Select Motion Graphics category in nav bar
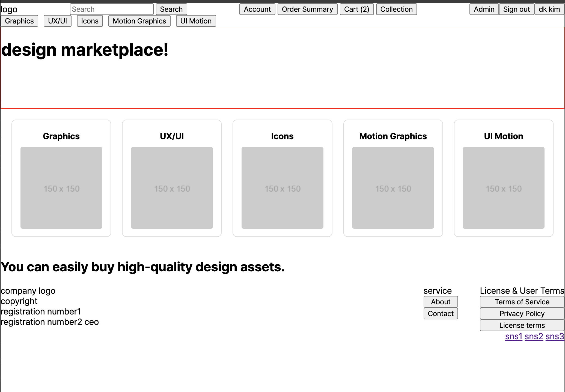This screenshot has width=565, height=392. coord(139,21)
